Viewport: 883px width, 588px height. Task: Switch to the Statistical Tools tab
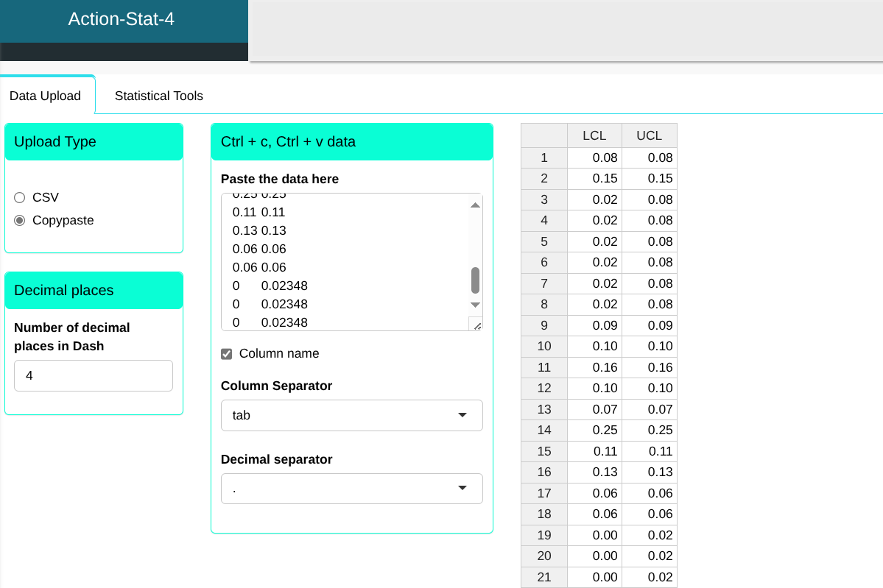click(158, 96)
